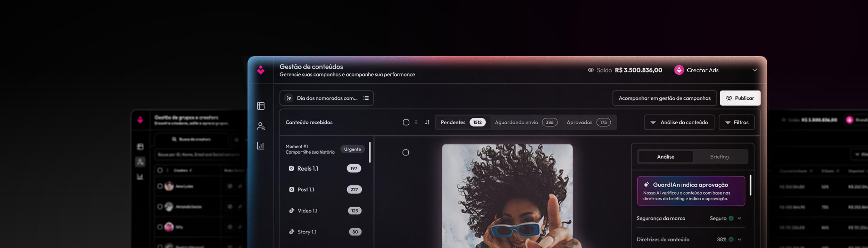
Task: Select highlighted creators icon in Gestão de grupos sidebar
Action: point(140,162)
